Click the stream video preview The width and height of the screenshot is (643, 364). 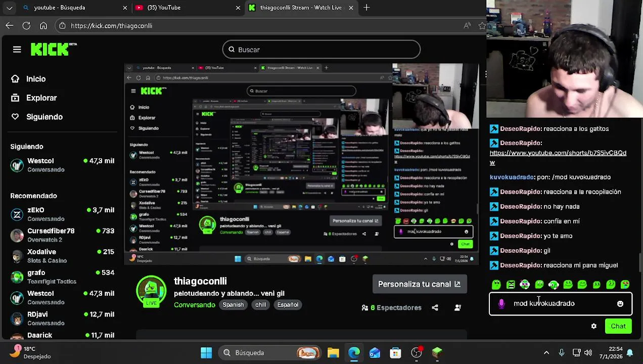302,164
